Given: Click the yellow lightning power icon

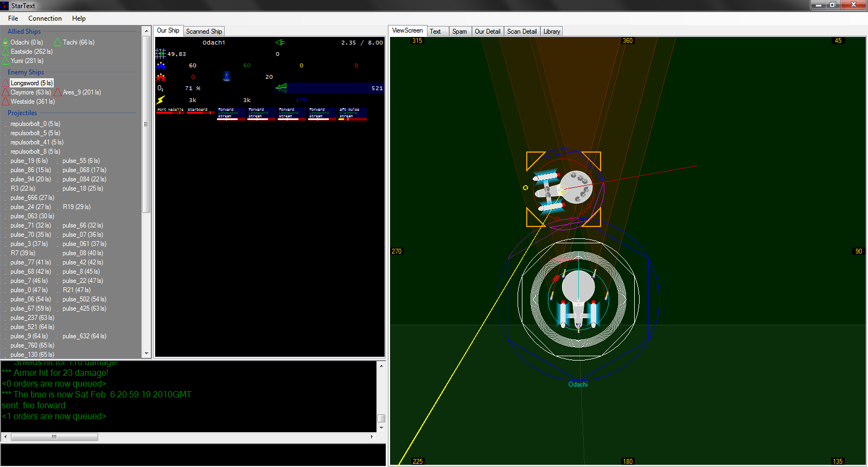Looking at the screenshot, I should point(161,100).
